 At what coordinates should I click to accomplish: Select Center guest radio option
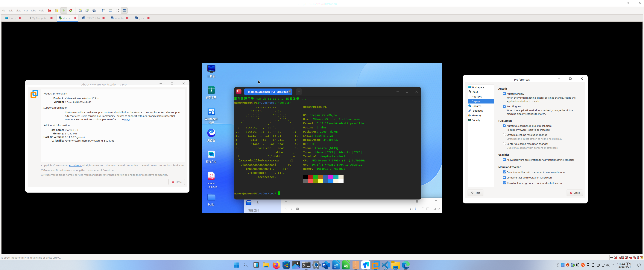(504, 144)
